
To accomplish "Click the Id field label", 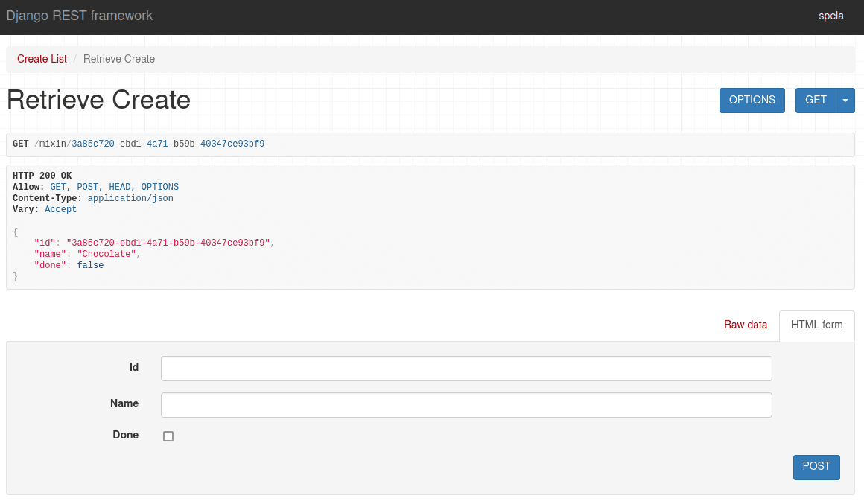I will pos(134,368).
